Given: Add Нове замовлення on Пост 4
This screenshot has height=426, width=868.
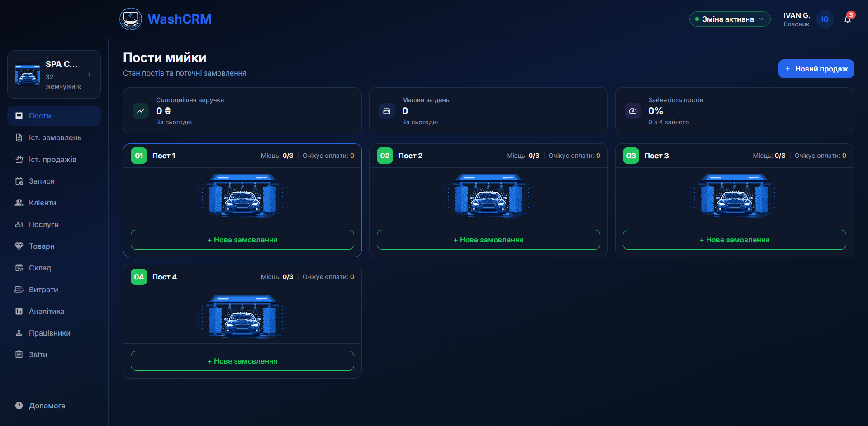Looking at the screenshot, I should pos(242,361).
